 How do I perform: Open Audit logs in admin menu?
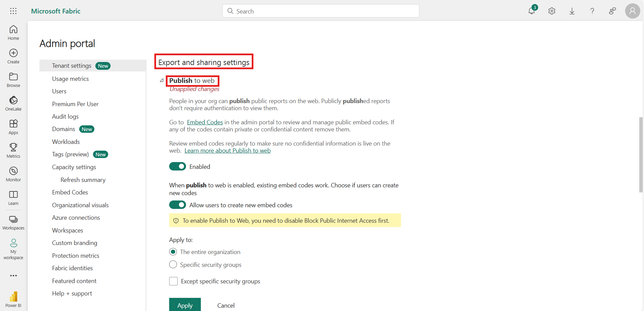[65, 117]
